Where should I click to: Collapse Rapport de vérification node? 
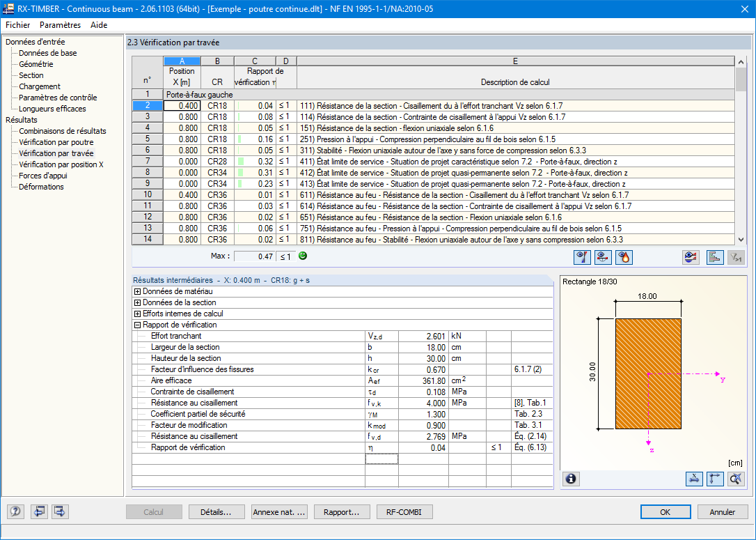pos(137,325)
